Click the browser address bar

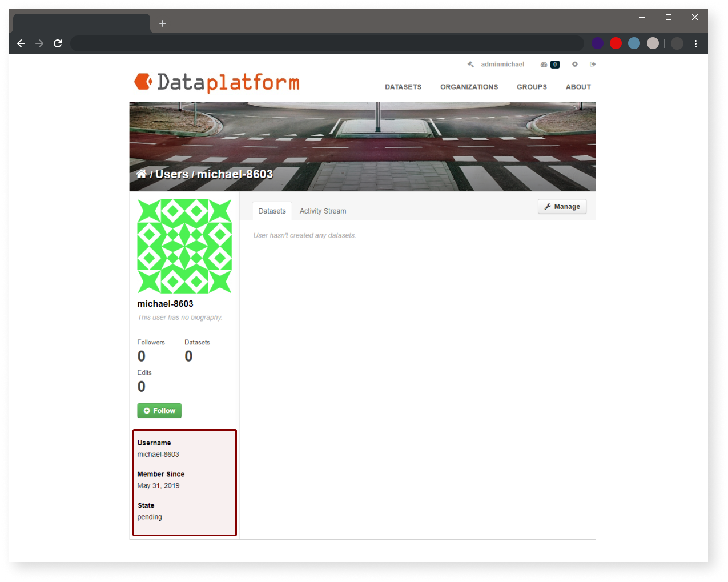tap(327, 43)
